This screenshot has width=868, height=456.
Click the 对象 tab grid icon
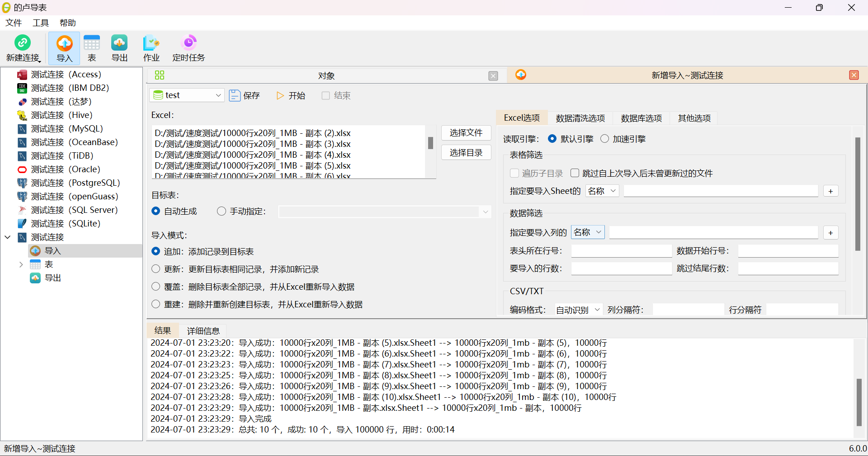[x=160, y=75]
